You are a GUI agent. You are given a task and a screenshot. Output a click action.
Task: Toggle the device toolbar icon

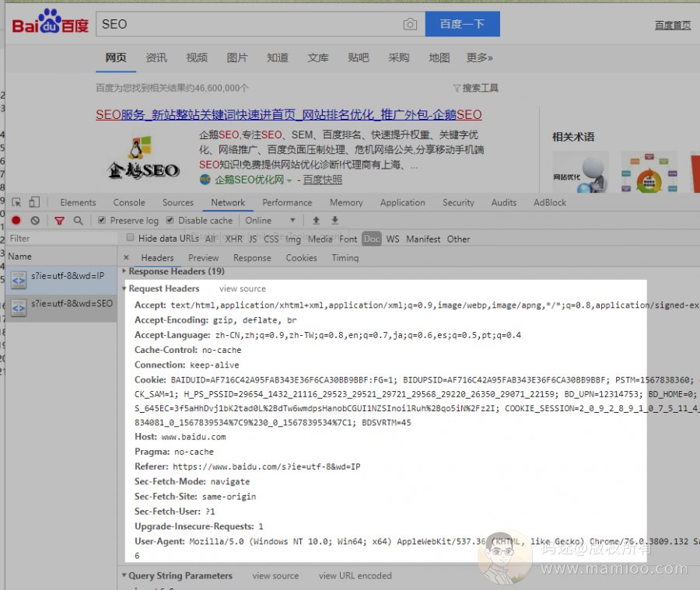pos(34,202)
